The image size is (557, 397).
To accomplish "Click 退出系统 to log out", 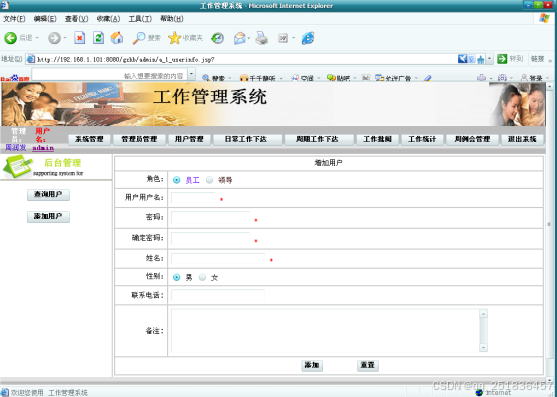I will [x=522, y=139].
